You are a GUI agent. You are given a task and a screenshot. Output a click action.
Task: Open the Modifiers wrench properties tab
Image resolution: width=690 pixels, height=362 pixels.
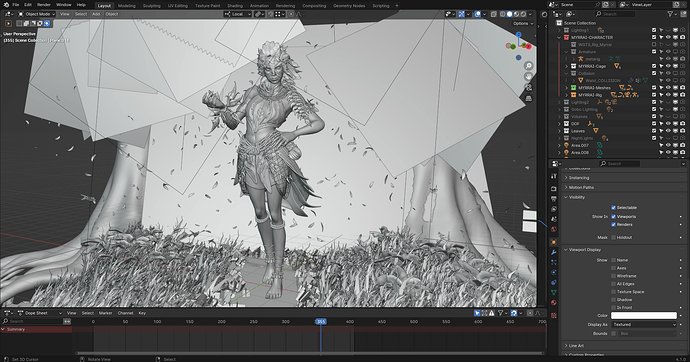point(554,252)
